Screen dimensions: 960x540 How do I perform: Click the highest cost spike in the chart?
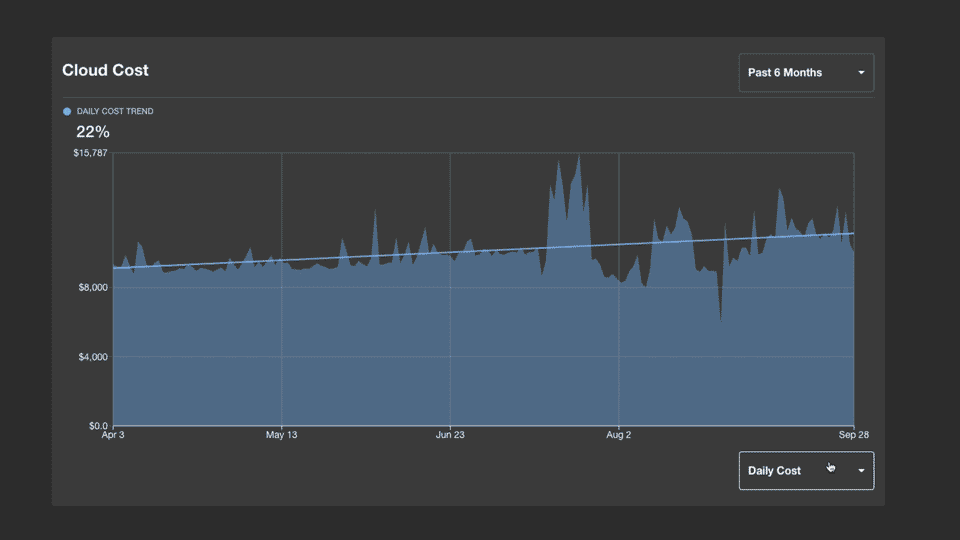coord(578,158)
